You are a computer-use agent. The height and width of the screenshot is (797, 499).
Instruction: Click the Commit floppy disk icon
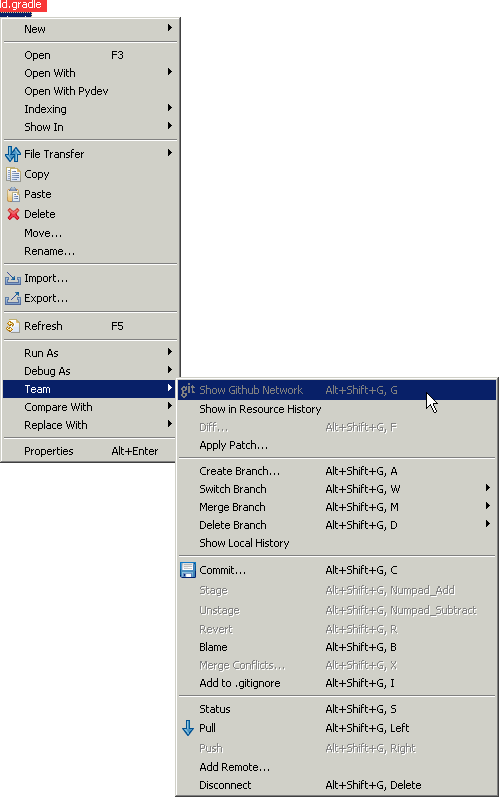coord(188,570)
